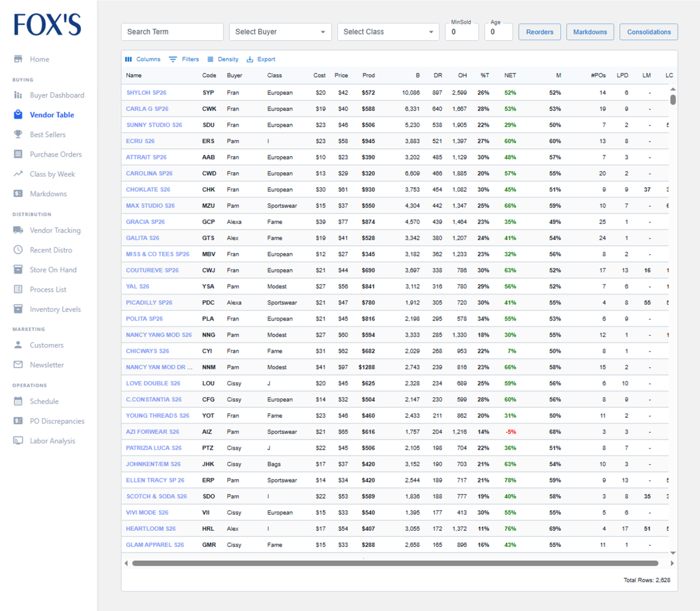Click the Customers person icon
This screenshot has height=611, width=700.
click(x=18, y=345)
